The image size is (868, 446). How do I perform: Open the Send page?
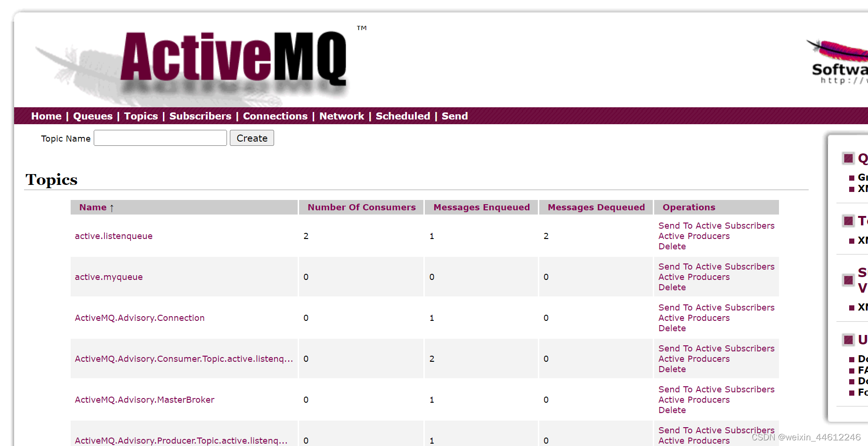click(454, 116)
